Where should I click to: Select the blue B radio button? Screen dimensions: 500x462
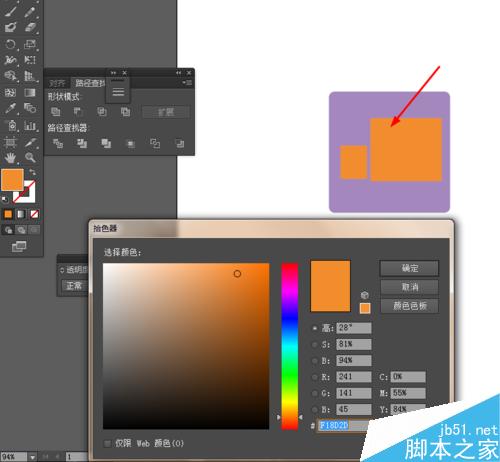point(314,409)
